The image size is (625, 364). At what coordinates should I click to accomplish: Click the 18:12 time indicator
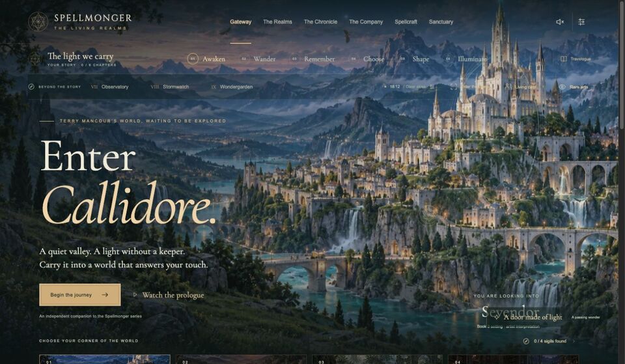coord(395,87)
